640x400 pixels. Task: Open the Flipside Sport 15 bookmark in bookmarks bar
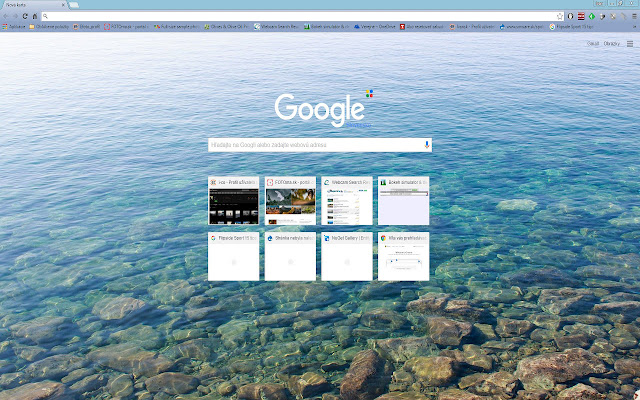pos(571,27)
